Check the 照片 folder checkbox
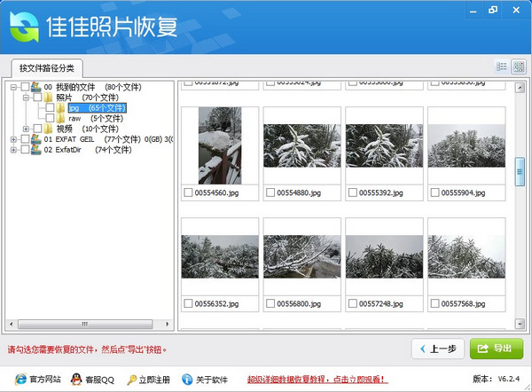Viewport: 532px width, 392px height. pos(37,98)
